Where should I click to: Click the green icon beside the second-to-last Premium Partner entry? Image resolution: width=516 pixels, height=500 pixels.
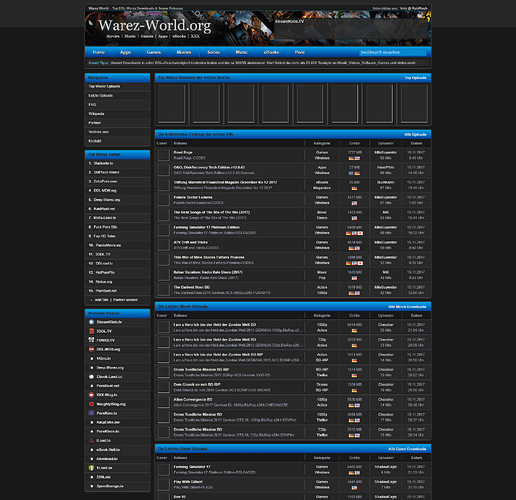[x=91, y=468]
